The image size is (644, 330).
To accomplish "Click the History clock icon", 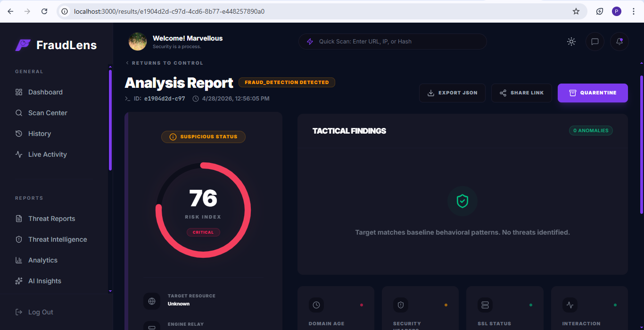I will pos(19,134).
